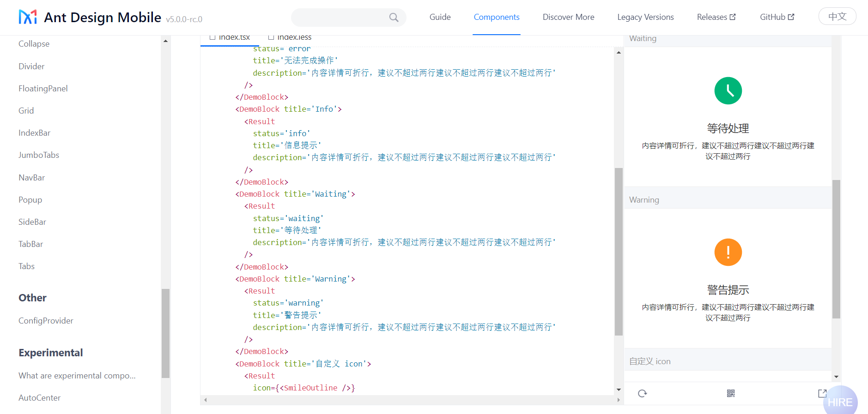Image resolution: width=868 pixels, height=414 pixels.
Task: Open demo in new window icon
Action: (822, 393)
